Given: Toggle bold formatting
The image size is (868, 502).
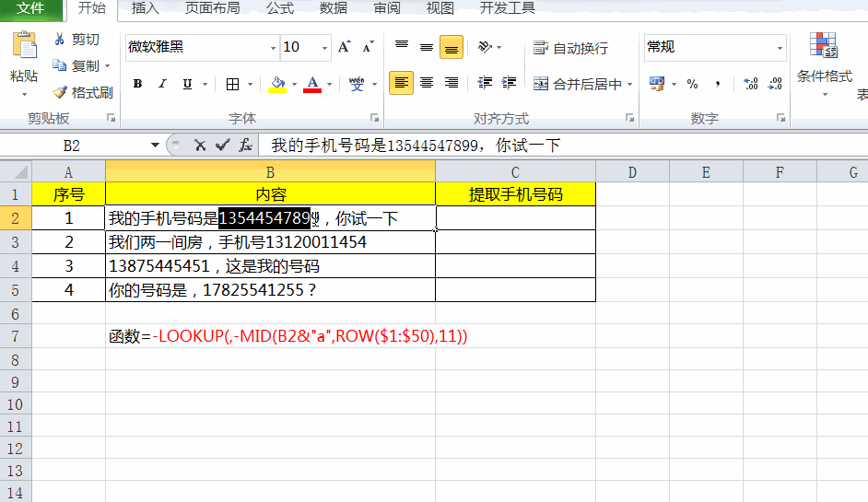Looking at the screenshot, I should tap(137, 84).
